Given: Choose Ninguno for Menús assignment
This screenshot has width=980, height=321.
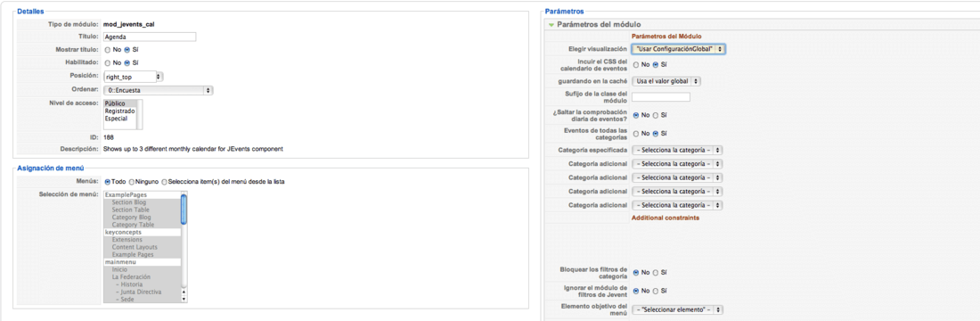Looking at the screenshot, I should tap(132, 182).
